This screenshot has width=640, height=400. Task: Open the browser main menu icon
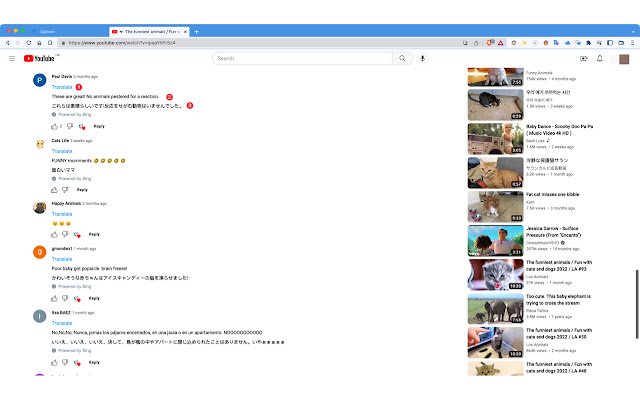[x=632, y=43]
